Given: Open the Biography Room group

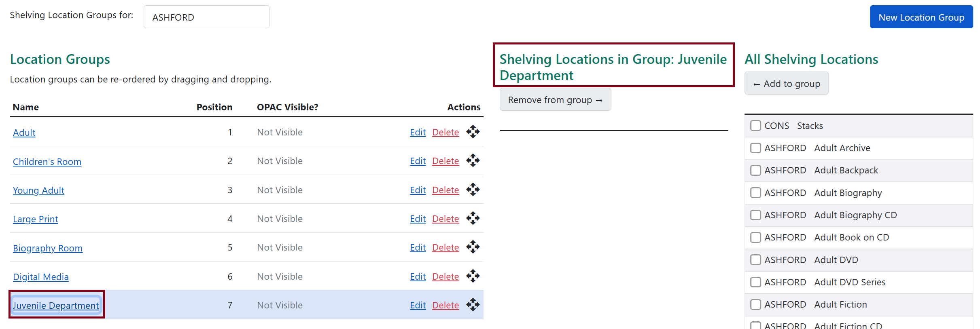Looking at the screenshot, I should coord(47,248).
